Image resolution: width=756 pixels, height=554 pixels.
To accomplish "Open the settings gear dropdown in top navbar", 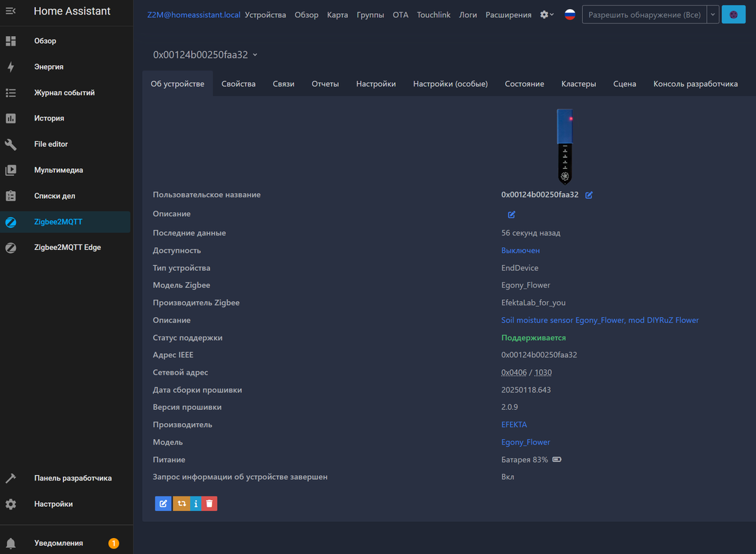I will coord(547,15).
